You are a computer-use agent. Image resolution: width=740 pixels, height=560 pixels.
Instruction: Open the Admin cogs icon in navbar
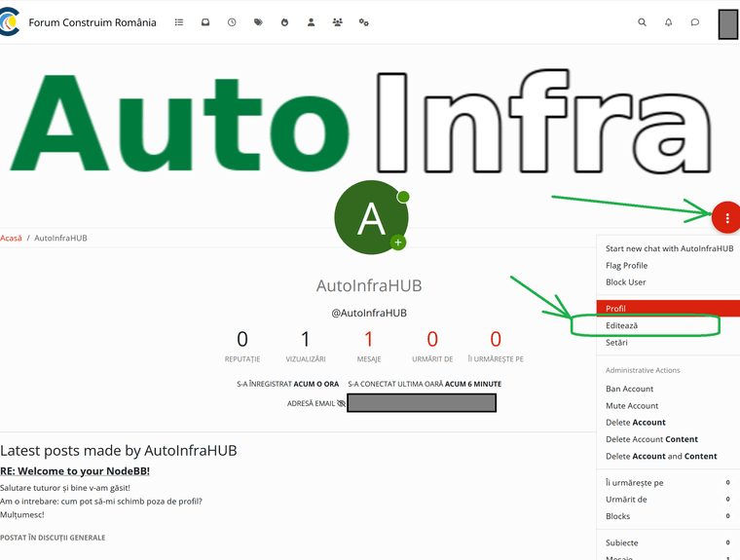(x=363, y=22)
